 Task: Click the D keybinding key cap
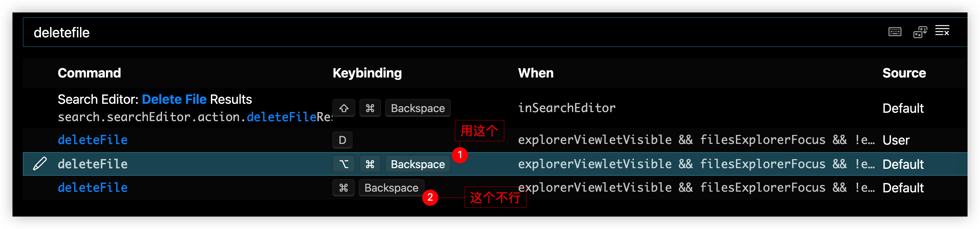click(342, 140)
